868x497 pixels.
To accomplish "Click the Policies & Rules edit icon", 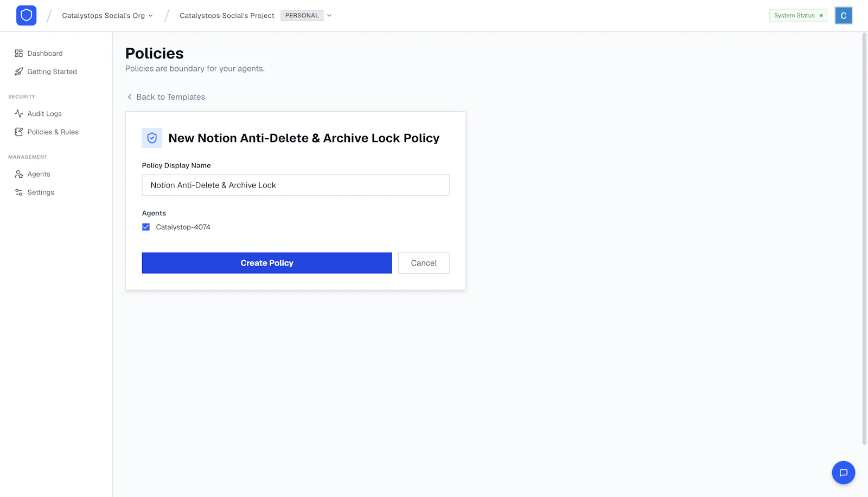I will (x=19, y=132).
